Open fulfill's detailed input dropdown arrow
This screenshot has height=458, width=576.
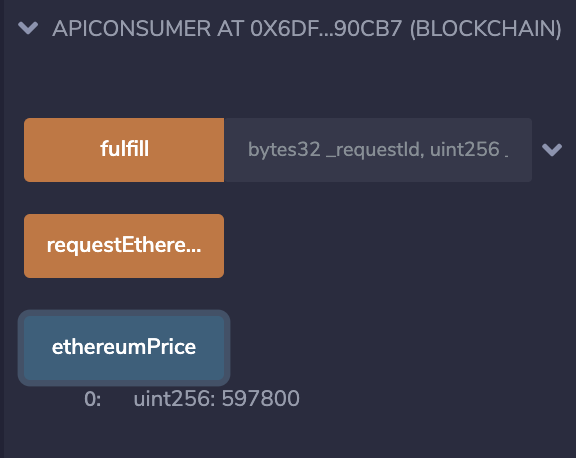tap(552, 149)
